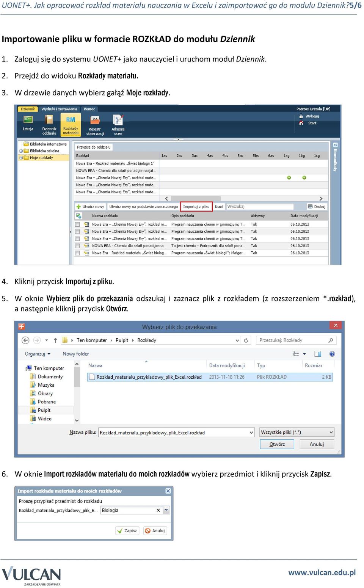This screenshot has width=364, height=588.
Task: Click the green check mark in column 1bg
Action: (304, 177)
